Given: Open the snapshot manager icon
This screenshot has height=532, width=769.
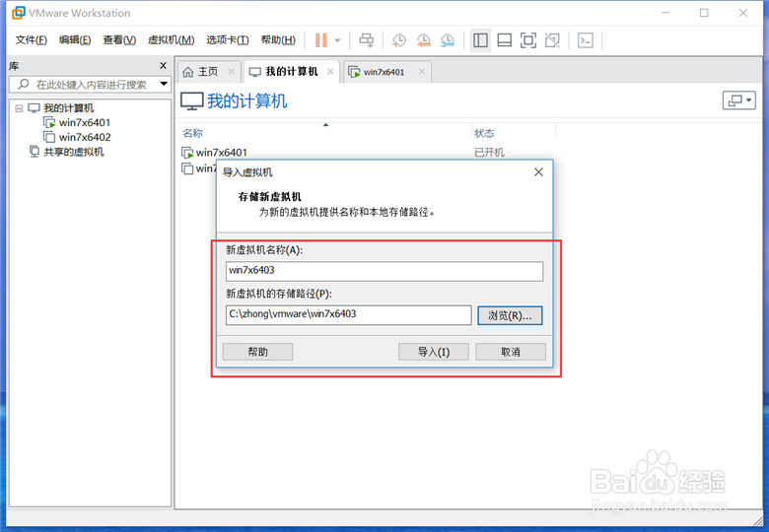Looking at the screenshot, I should pyautogui.click(x=448, y=40).
